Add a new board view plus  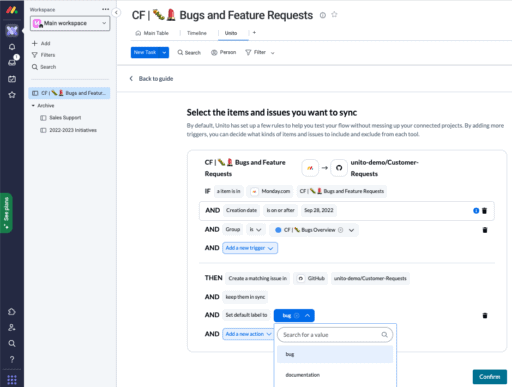pyautogui.click(x=254, y=33)
